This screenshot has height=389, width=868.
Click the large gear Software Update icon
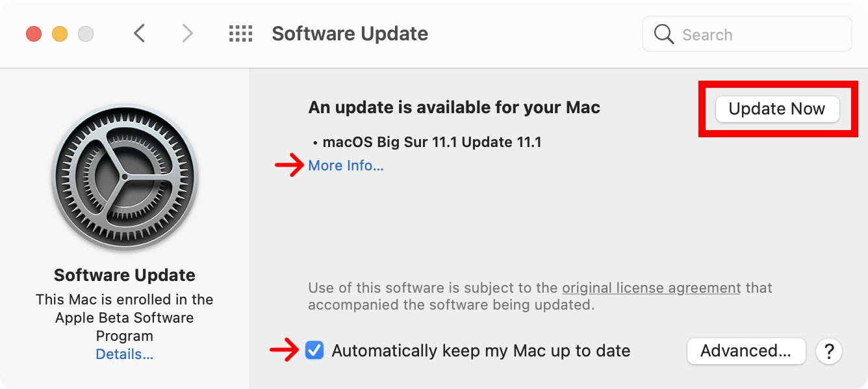click(125, 177)
